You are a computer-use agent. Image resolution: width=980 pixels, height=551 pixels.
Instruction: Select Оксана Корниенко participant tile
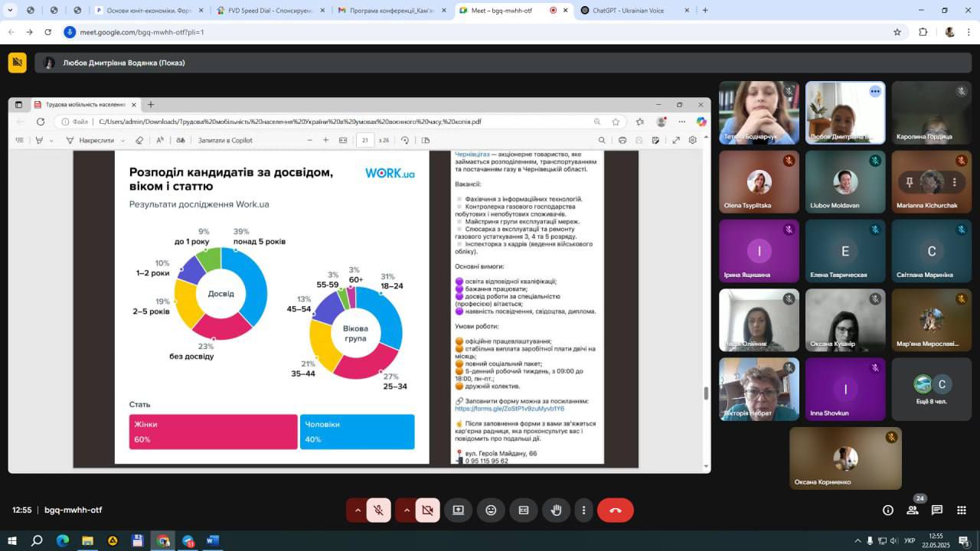tap(846, 458)
